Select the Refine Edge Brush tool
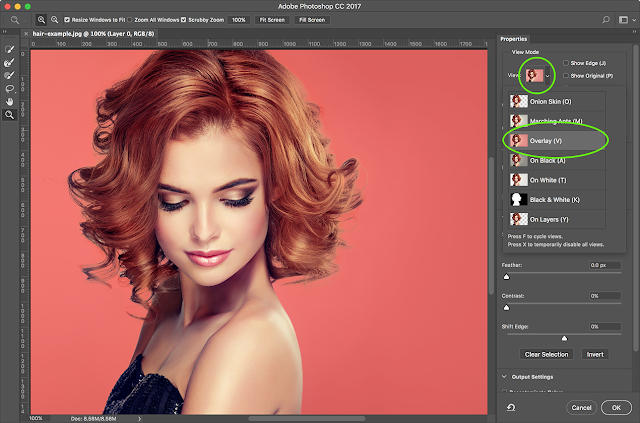Screen dimensions: 640x423 coord(10,62)
